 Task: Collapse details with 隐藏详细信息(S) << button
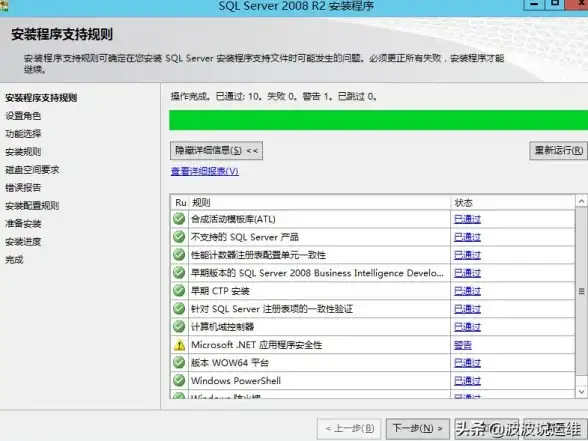click(x=216, y=151)
